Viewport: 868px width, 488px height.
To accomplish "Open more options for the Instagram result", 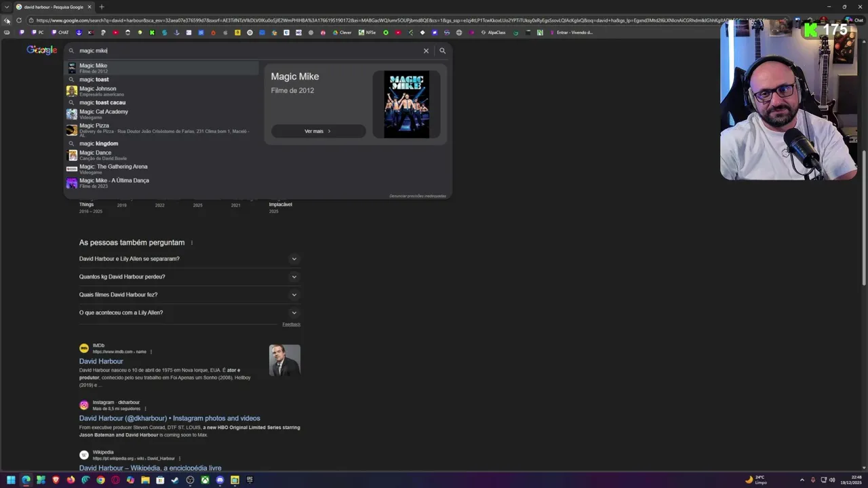I will pyautogui.click(x=145, y=409).
